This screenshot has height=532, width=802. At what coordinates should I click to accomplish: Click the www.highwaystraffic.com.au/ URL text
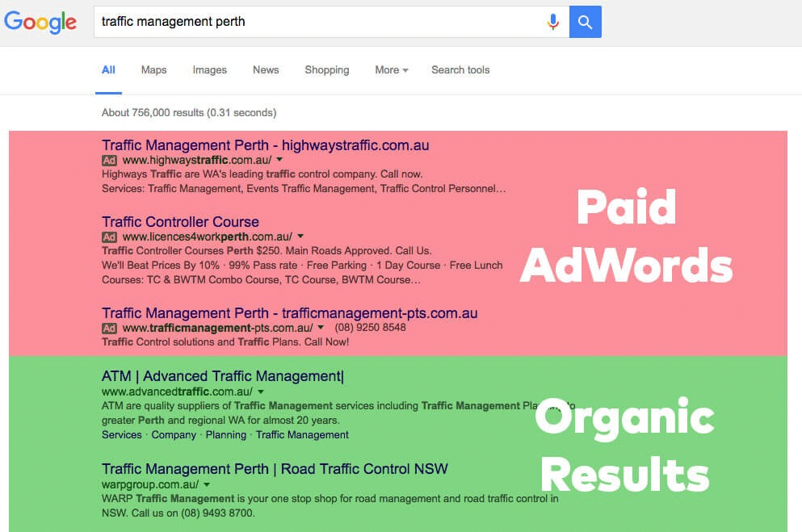click(x=197, y=161)
